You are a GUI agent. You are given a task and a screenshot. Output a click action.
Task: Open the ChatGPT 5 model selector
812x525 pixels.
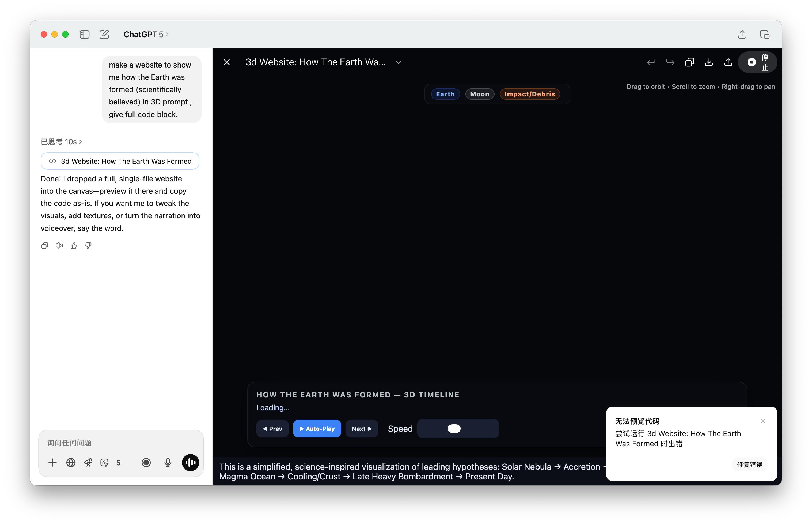tap(146, 35)
